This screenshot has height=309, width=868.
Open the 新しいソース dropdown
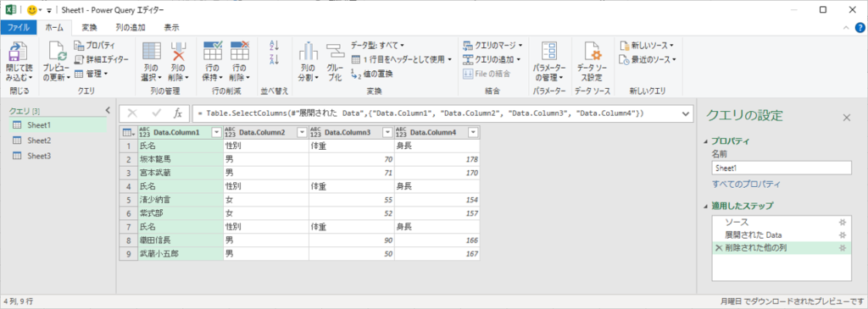[647, 46]
